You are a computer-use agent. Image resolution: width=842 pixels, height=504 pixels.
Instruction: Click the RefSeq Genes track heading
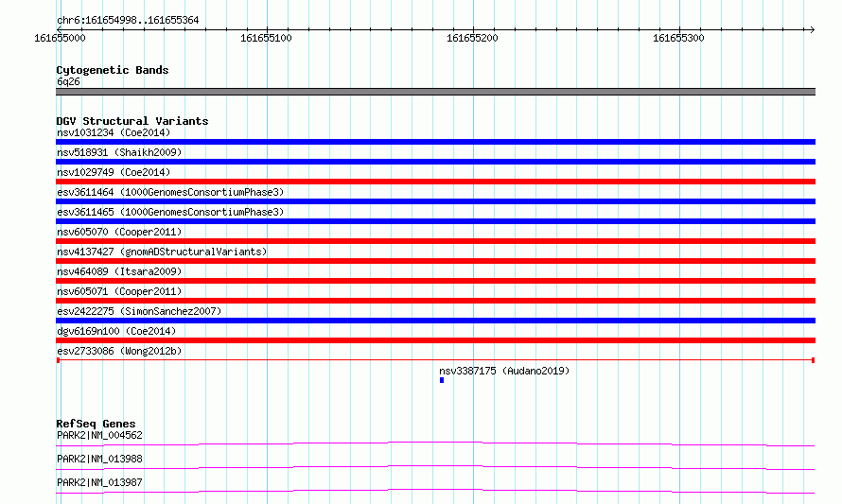pyautogui.click(x=96, y=424)
